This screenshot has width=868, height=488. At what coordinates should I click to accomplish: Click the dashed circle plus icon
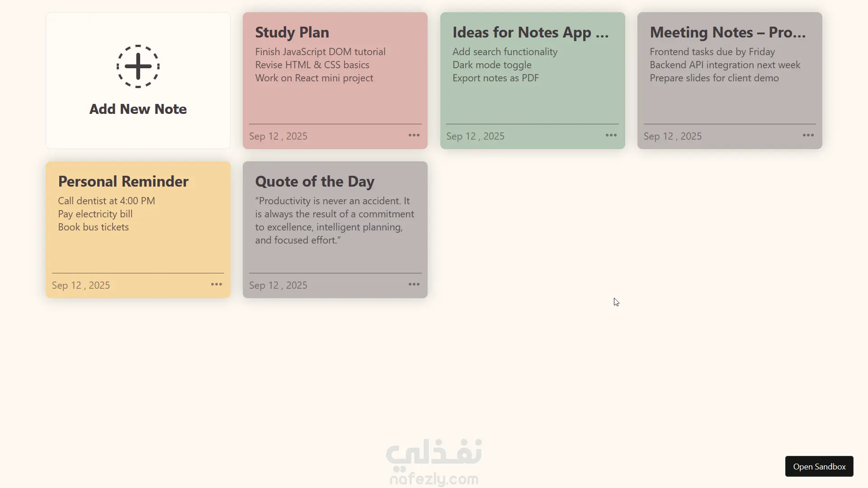pos(138,66)
